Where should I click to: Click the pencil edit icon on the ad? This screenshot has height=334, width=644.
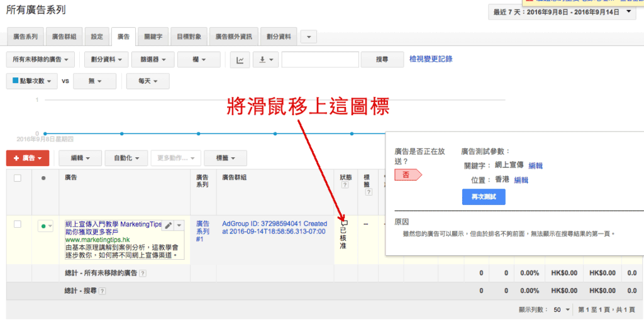point(168,226)
